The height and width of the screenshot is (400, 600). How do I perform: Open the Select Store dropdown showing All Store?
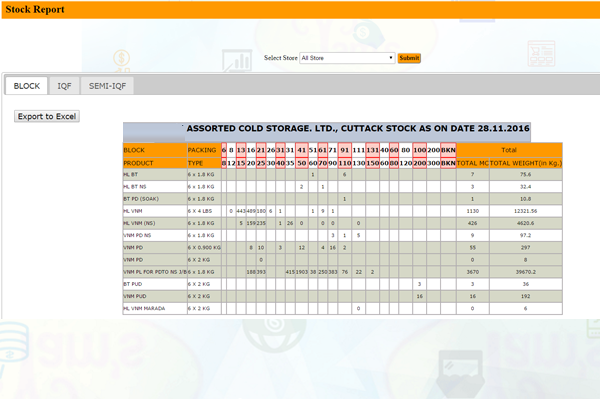point(347,58)
